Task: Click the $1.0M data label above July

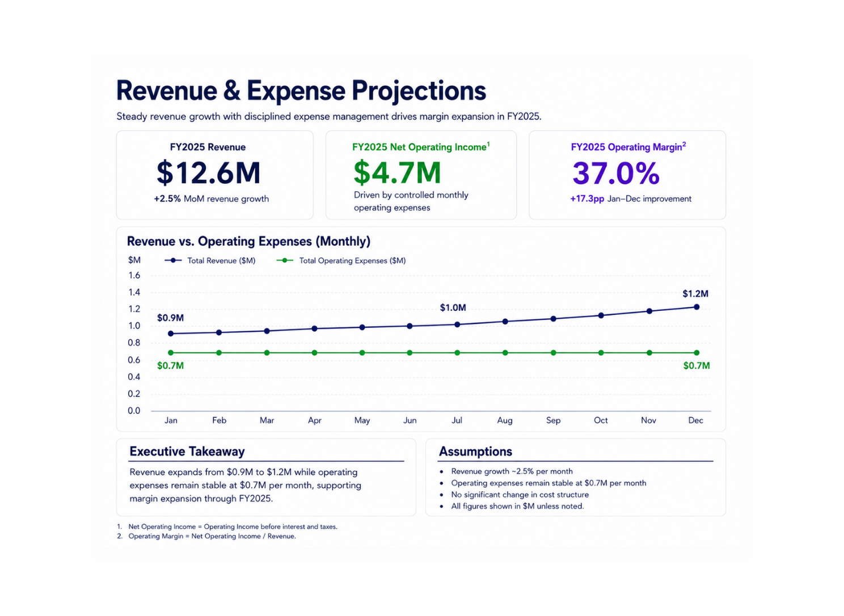Action: pyautogui.click(x=453, y=307)
